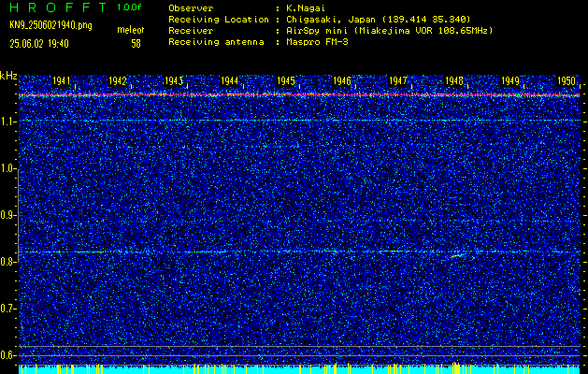Click the 1943 time marker
Viewport: 588px width, 374px height.
(x=174, y=81)
